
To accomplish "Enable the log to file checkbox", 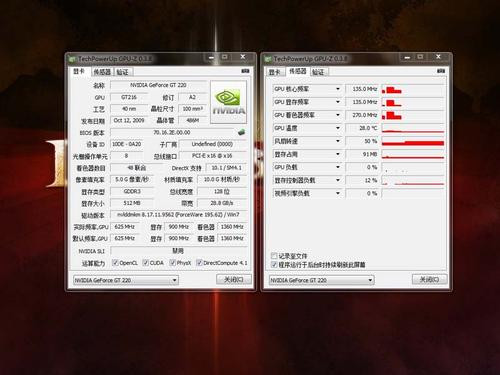I will click(274, 256).
